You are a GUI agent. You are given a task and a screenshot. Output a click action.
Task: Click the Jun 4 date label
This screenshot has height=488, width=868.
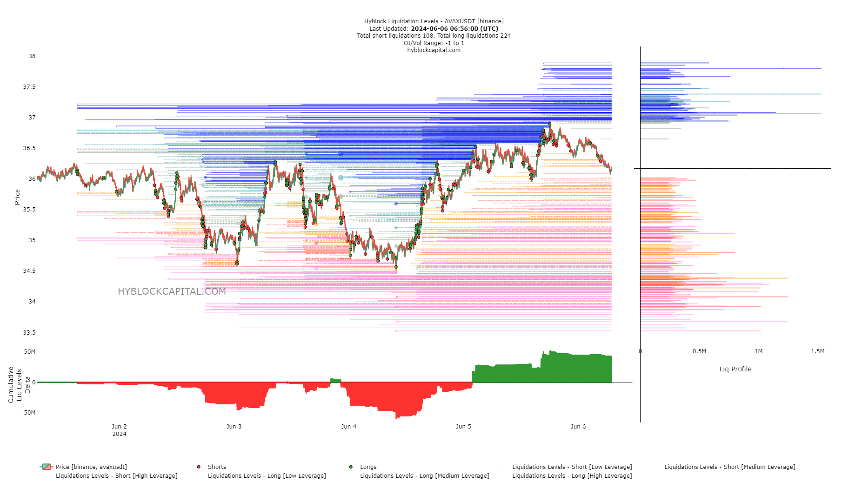click(348, 426)
